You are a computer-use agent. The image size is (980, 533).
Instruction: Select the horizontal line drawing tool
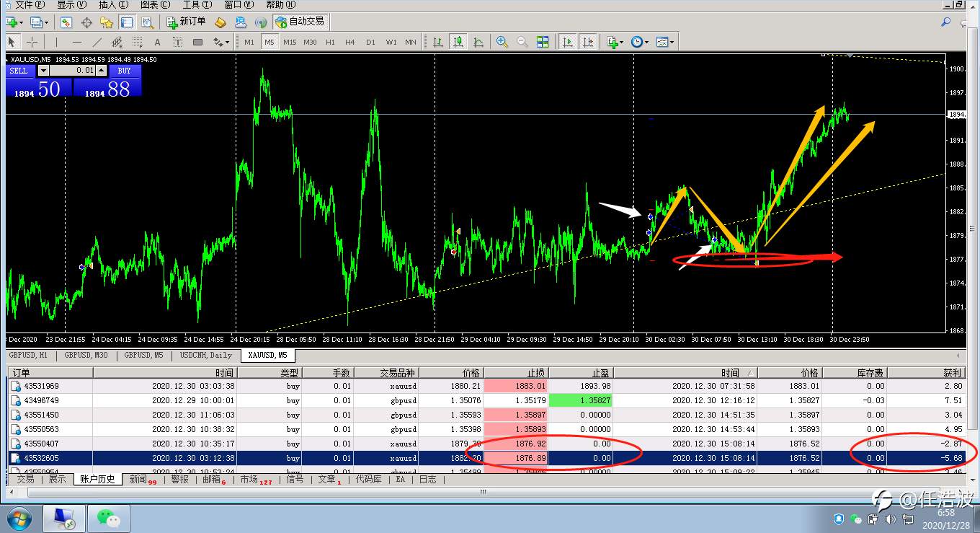click(78, 42)
